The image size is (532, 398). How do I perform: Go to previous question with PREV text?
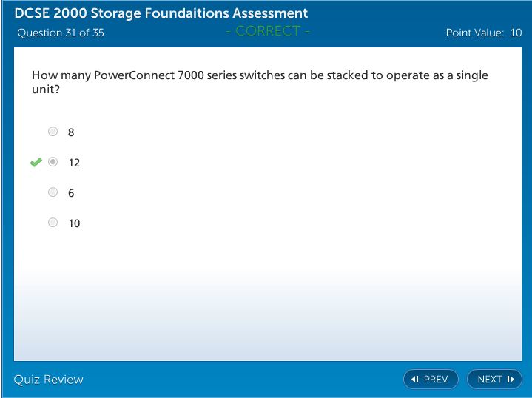(x=436, y=380)
